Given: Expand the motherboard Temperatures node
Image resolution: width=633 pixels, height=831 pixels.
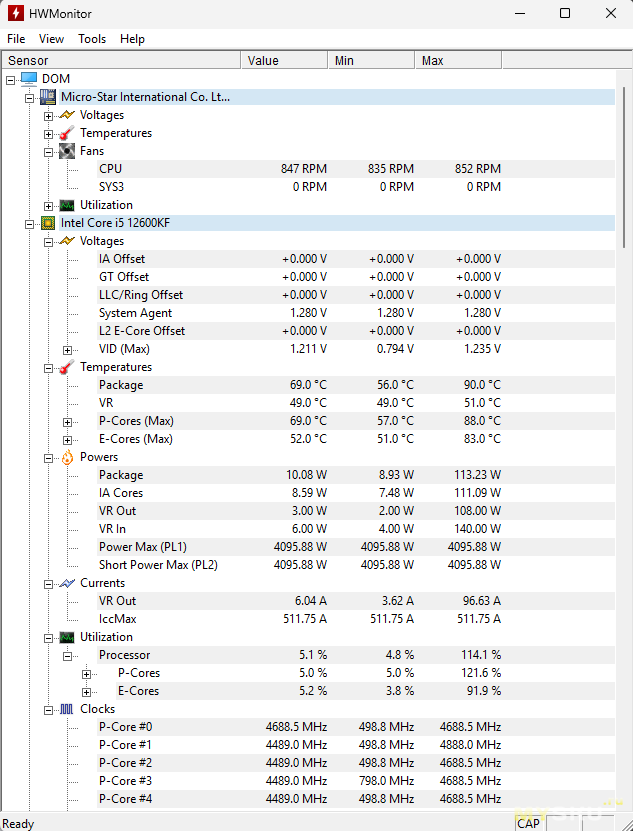Looking at the screenshot, I should click(x=48, y=133).
